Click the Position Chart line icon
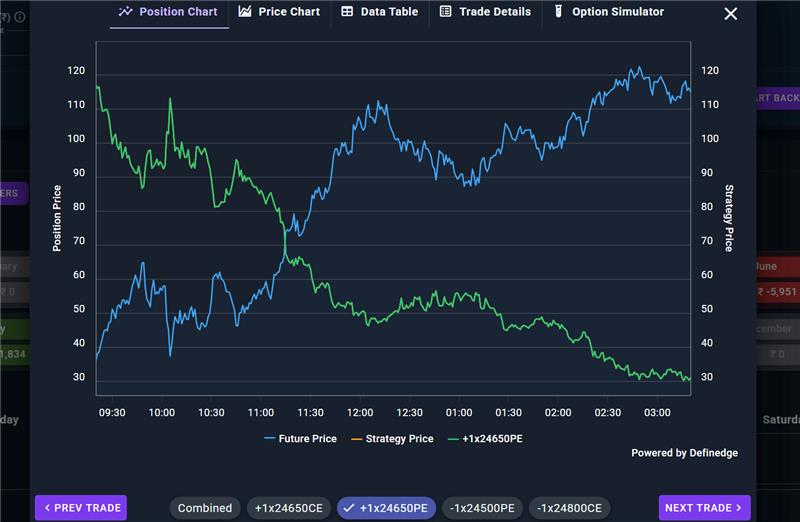Viewport: 800px width, 522px height. coord(126,11)
